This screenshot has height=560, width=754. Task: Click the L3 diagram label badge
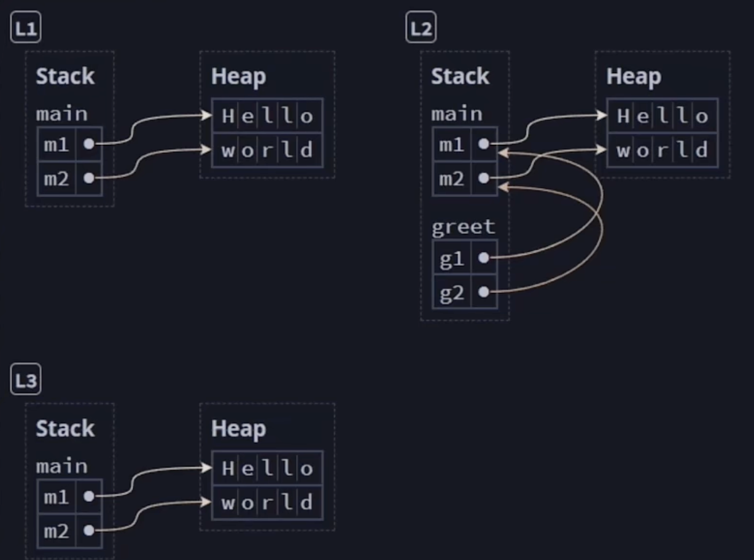26,381
